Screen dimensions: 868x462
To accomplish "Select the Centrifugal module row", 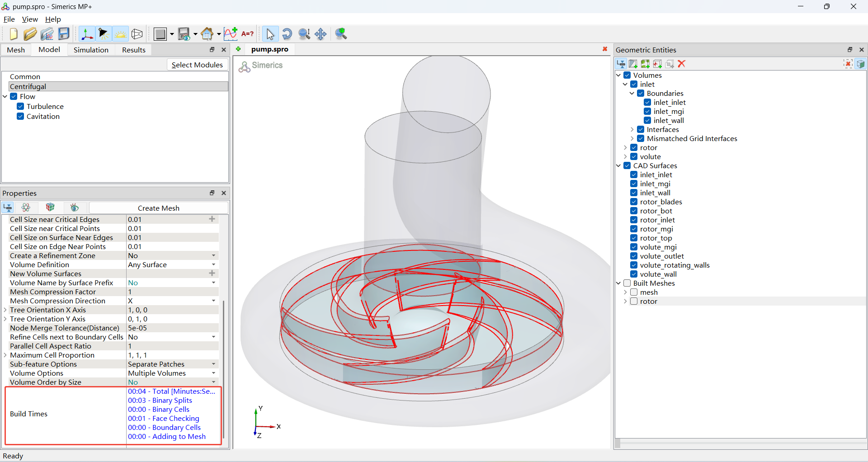I will (x=118, y=86).
